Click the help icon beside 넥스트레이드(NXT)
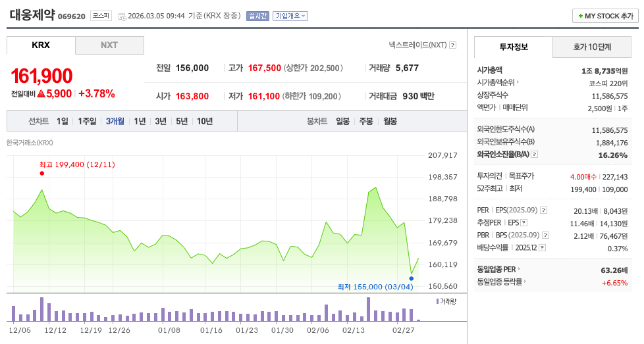The height and width of the screenshot is (344, 644). tap(452, 45)
